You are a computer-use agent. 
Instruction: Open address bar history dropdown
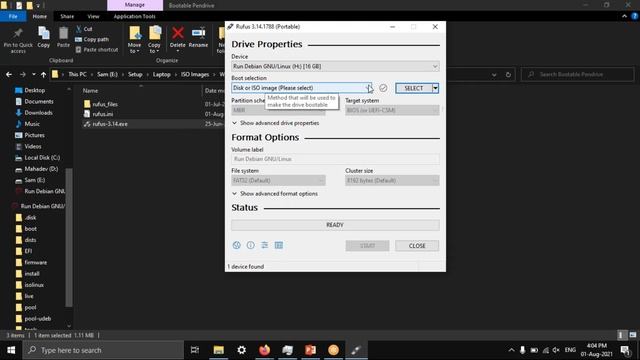tap(494, 75)
